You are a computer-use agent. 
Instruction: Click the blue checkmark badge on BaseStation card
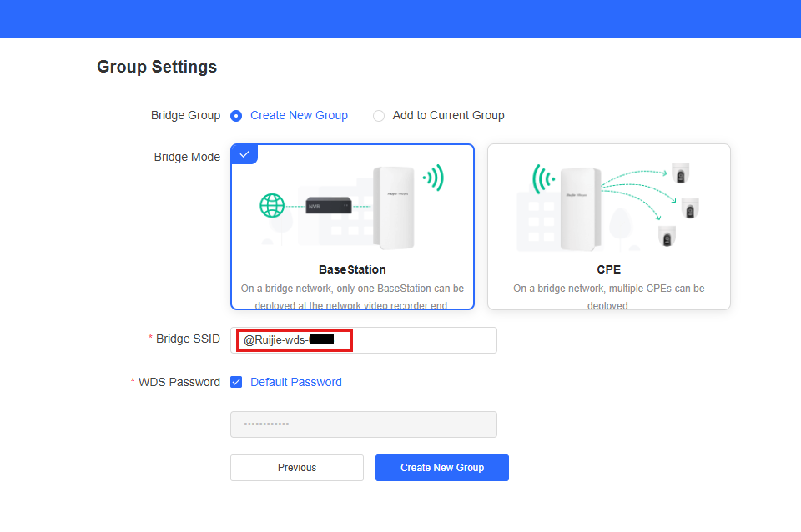coord(244,154)
